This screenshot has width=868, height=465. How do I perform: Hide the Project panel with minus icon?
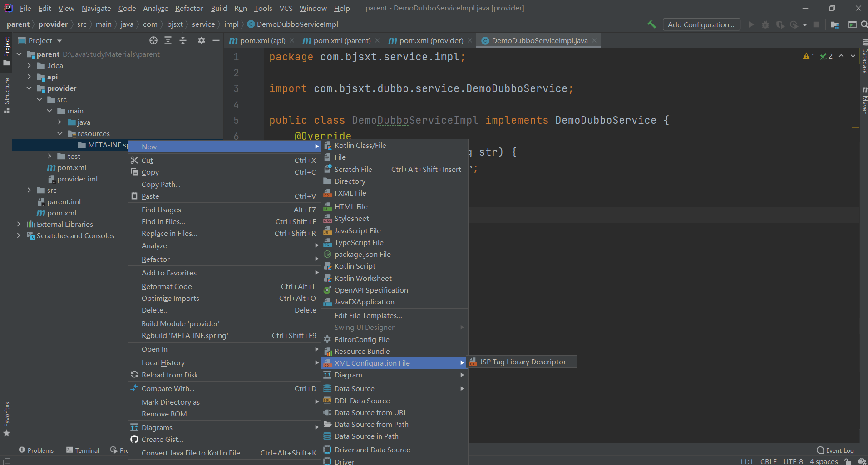point(216,40)
